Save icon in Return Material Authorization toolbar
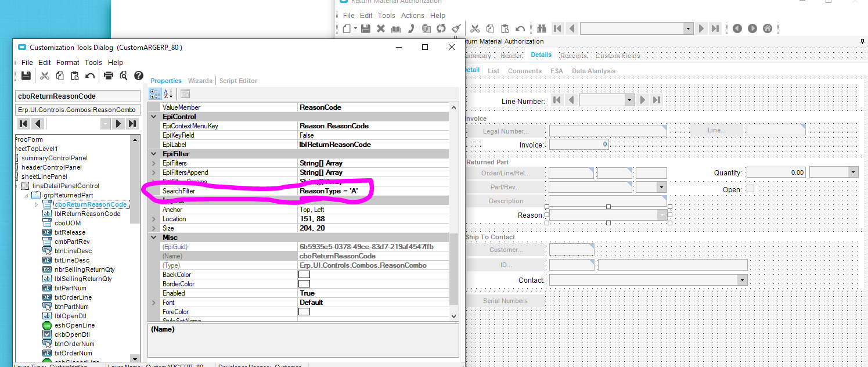This screenshot has width=868, height=367. click(366, 28)
